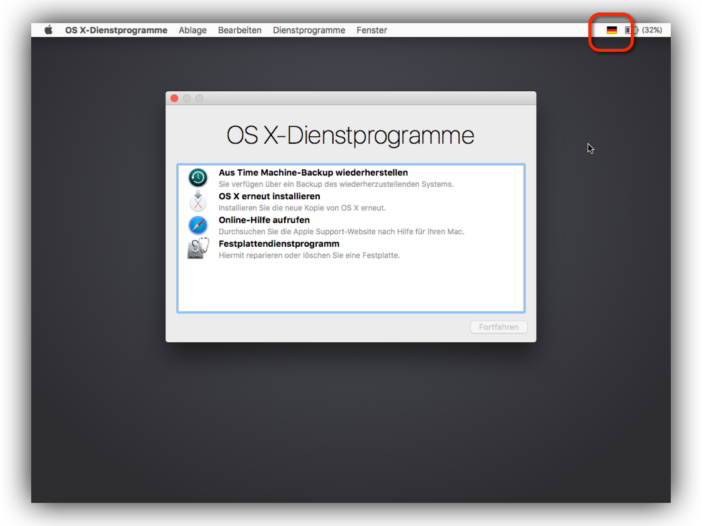Open the Bearbeiten menu
Screen dimensions: 702x526
240,30
